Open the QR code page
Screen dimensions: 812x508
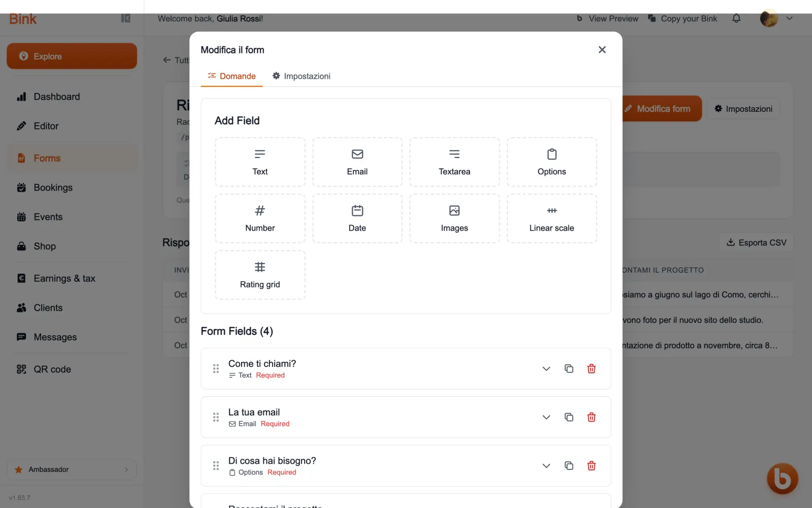[x=72, y=369]
